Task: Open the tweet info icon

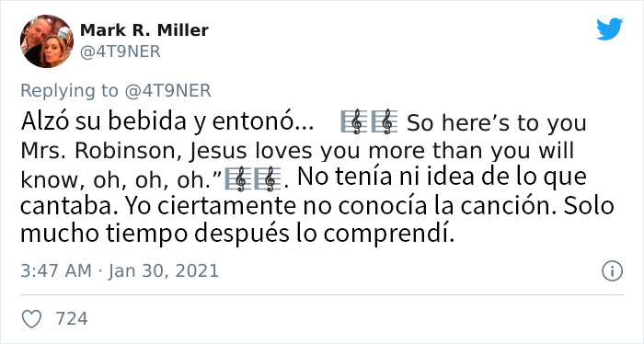Action: [x=612, y=271]
